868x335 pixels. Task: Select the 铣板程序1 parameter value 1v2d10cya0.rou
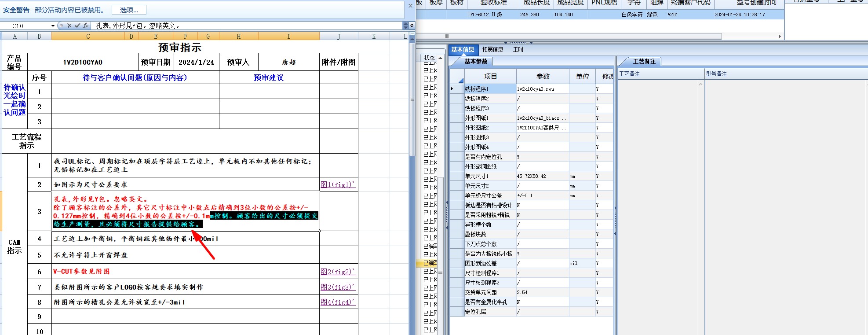(x=543, y=89)
